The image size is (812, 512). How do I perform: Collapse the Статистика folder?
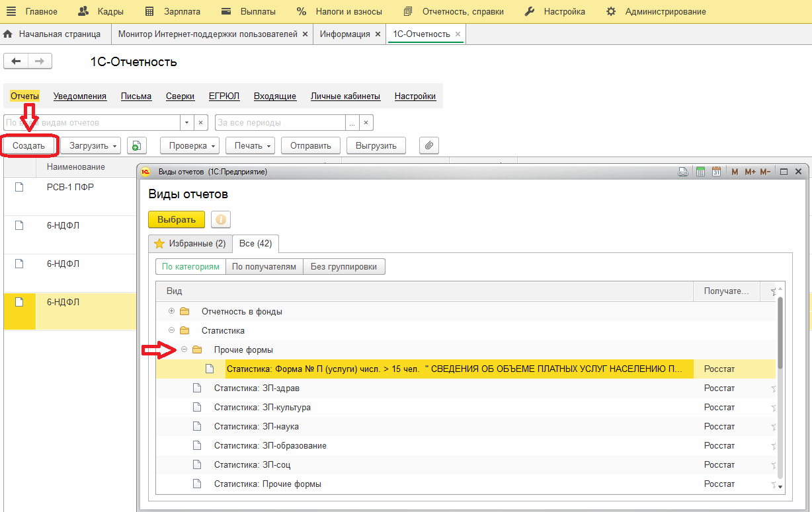(172, 330)
